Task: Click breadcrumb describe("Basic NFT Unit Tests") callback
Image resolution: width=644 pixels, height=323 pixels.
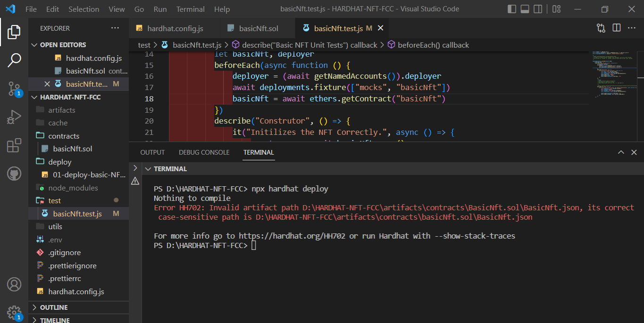Action: click(x=304, y=45)
